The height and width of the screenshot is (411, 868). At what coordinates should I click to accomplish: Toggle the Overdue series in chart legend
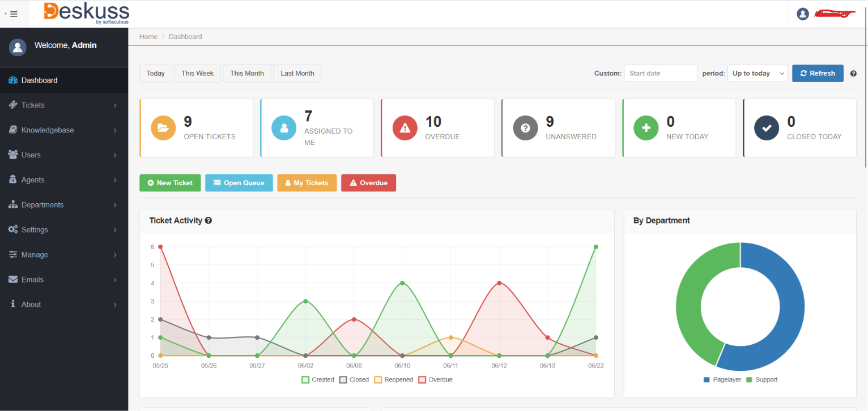click(436, 380)
